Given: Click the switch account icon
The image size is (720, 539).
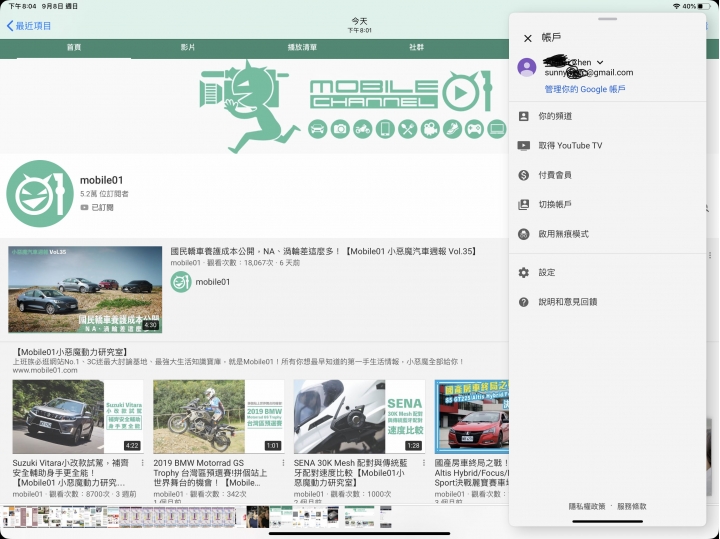Looking at the screenshot, I should (x=523, y=204).
